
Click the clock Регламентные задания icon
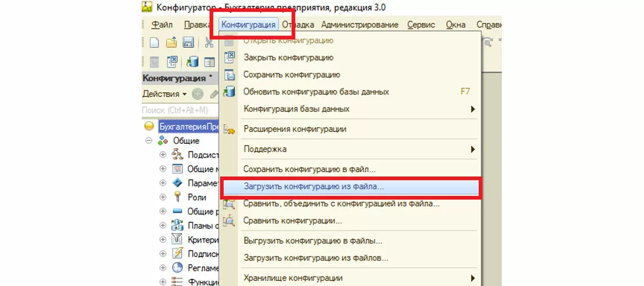(x=178, y=268)
